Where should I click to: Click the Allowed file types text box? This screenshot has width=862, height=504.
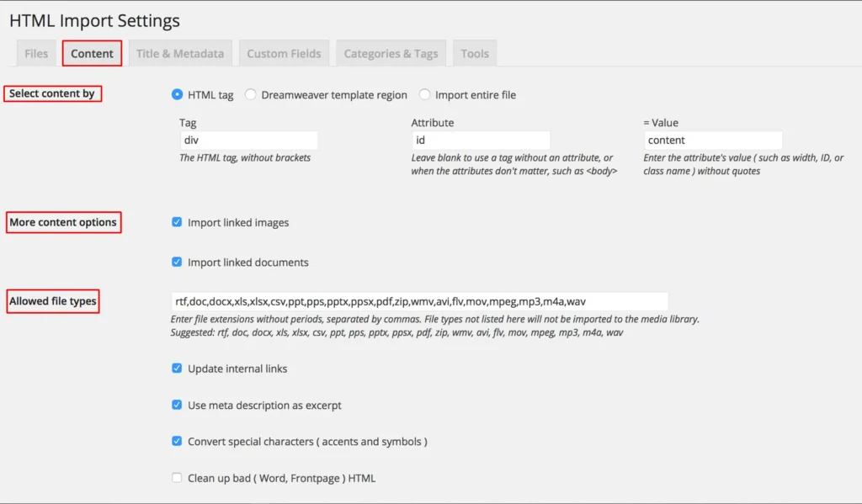[x=418, y=301]
